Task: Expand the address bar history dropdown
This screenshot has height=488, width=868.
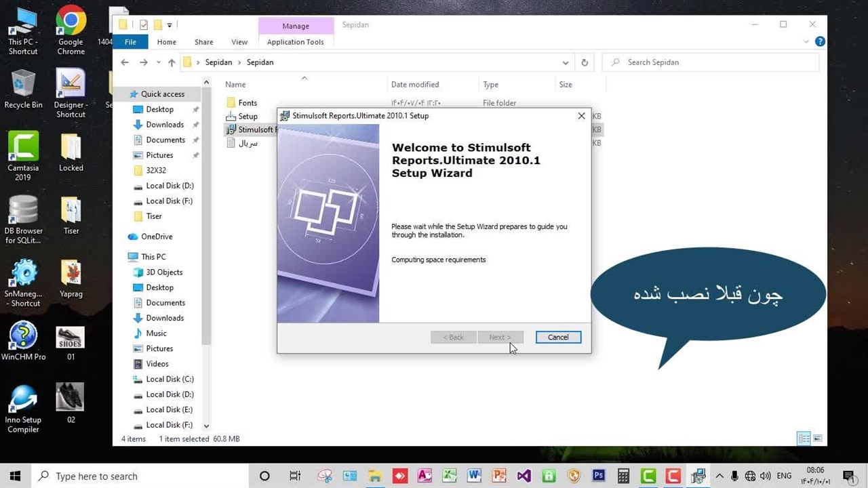Action: [566, 62]
